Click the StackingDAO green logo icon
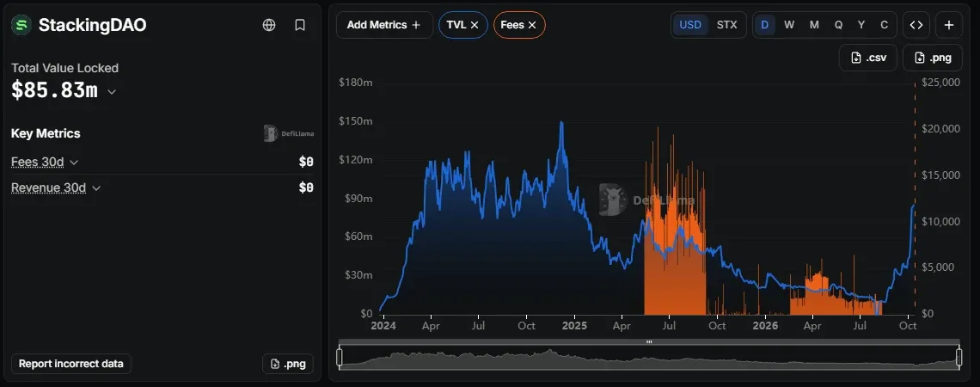Screen dimensions: 980x387 21,25
